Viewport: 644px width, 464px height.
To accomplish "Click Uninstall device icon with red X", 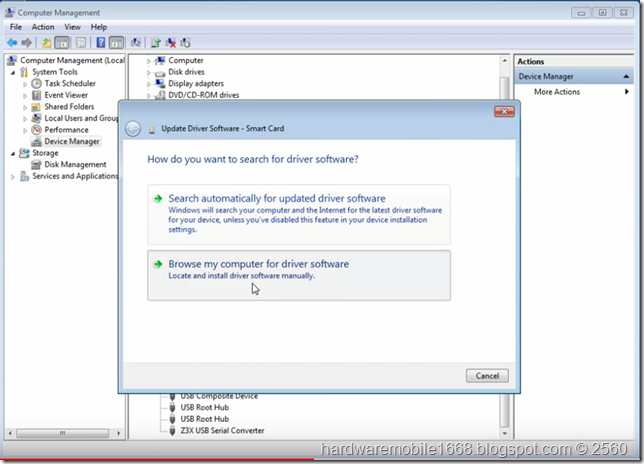I will tap(171, 42).
